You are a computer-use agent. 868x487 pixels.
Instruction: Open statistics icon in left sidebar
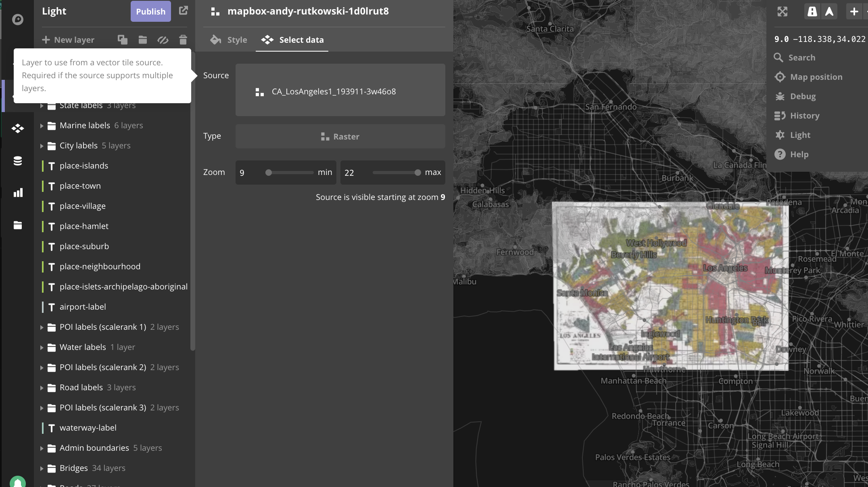[18, 193]
